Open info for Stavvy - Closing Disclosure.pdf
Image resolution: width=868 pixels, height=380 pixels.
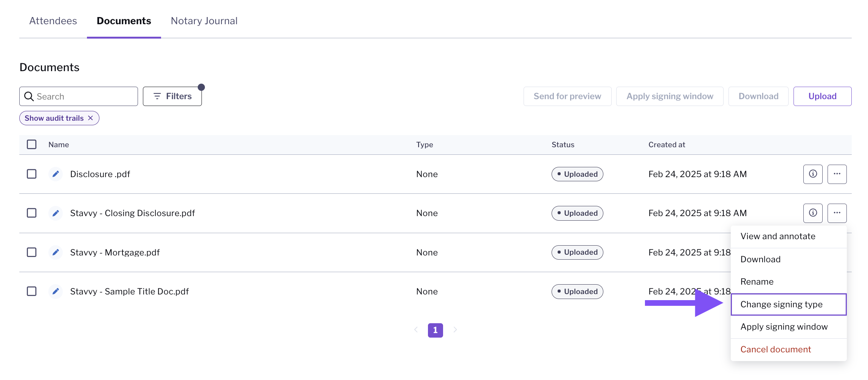click(x=813, y=213)
